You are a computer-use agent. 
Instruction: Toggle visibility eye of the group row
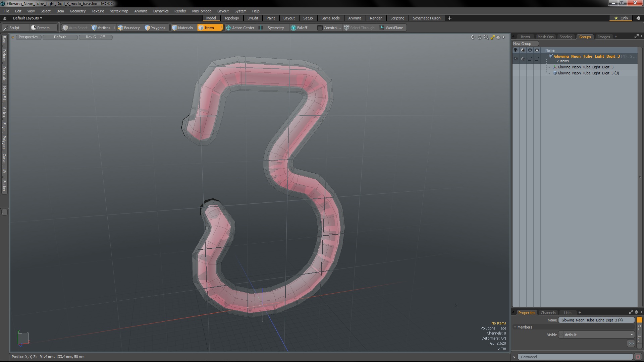coord(516,59)
